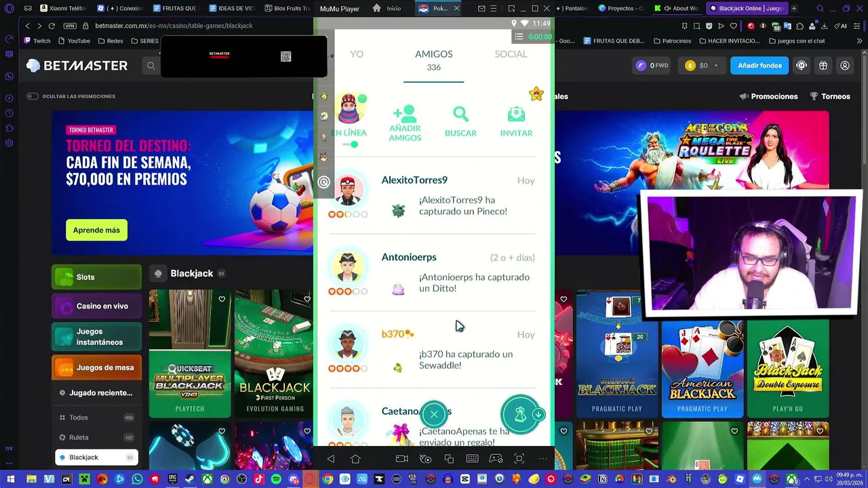This screenshot has height=488, width=868.
Task: Click the browser address bar URL
Action: click(174, 26)
